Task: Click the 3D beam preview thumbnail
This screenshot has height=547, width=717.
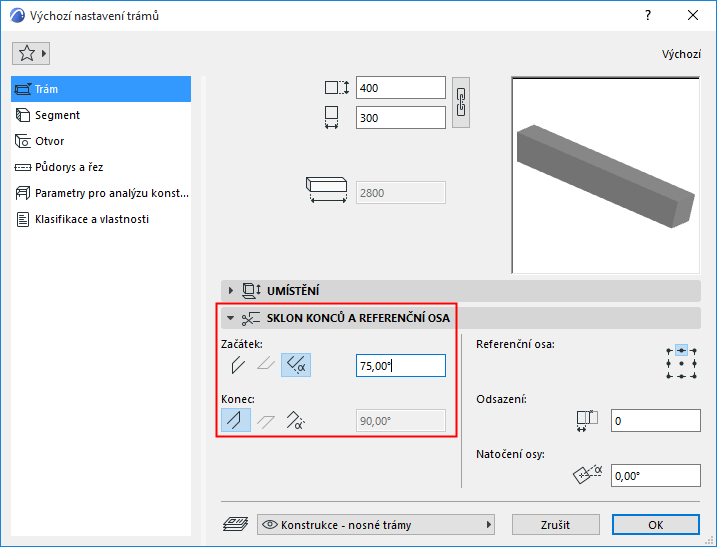Action: coord(605,176)
